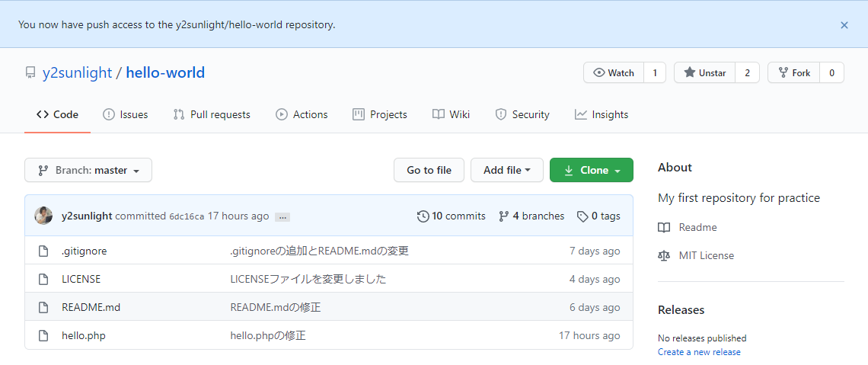The width and height of the screenshot is (868, 365).
Task: Expand the Branch: master dropdown
Action: pyautogui.click(x=88, y=170)
